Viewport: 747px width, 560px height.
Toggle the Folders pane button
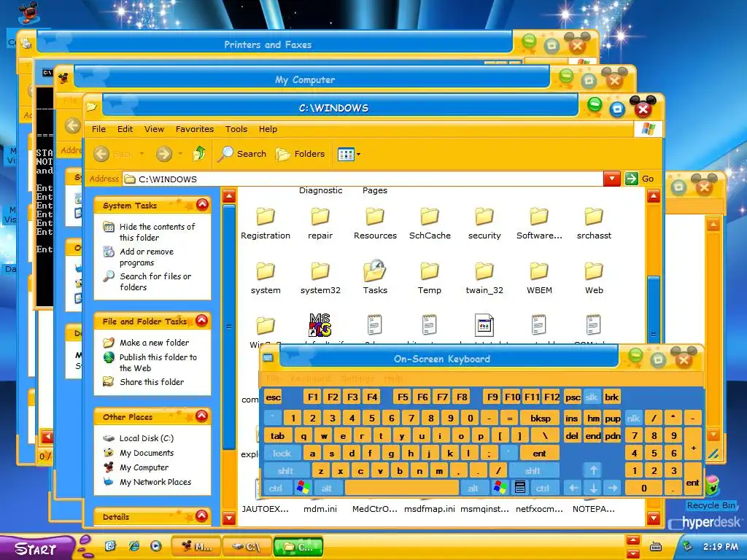click(x=300, y=153)
